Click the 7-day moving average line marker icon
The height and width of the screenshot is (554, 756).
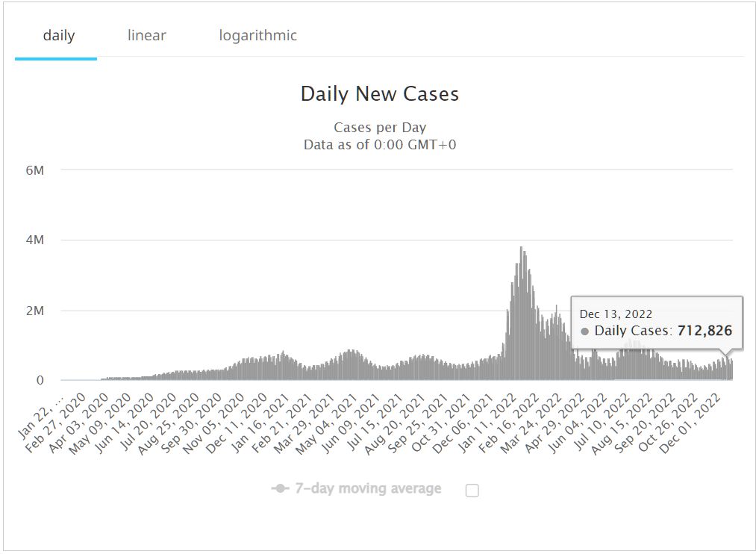point(281,489)
